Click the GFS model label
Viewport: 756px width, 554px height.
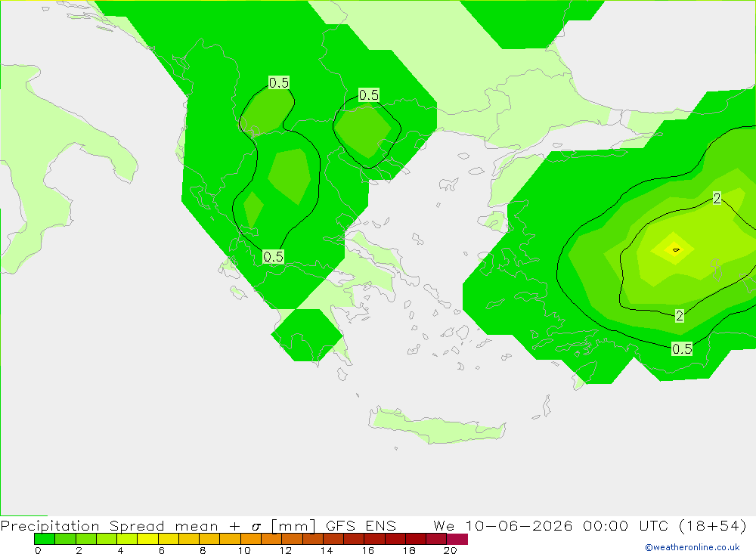tap(340, 525)
